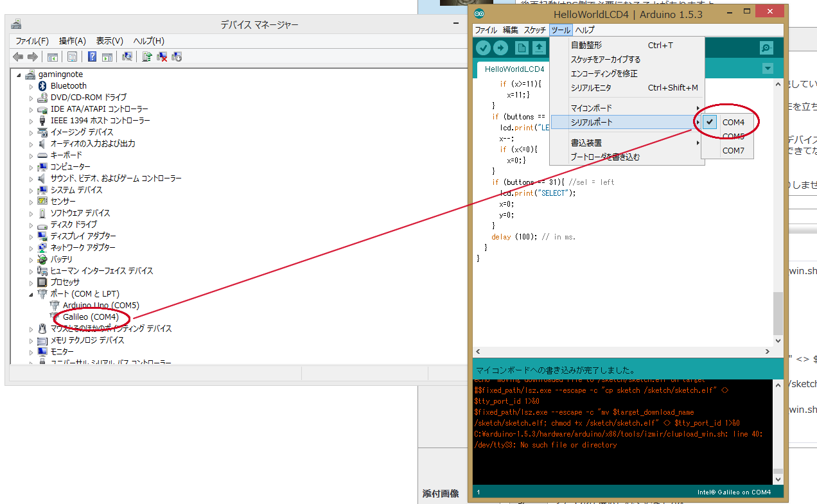Click the Uninstall device red-X icon

(x=163, y=56)
